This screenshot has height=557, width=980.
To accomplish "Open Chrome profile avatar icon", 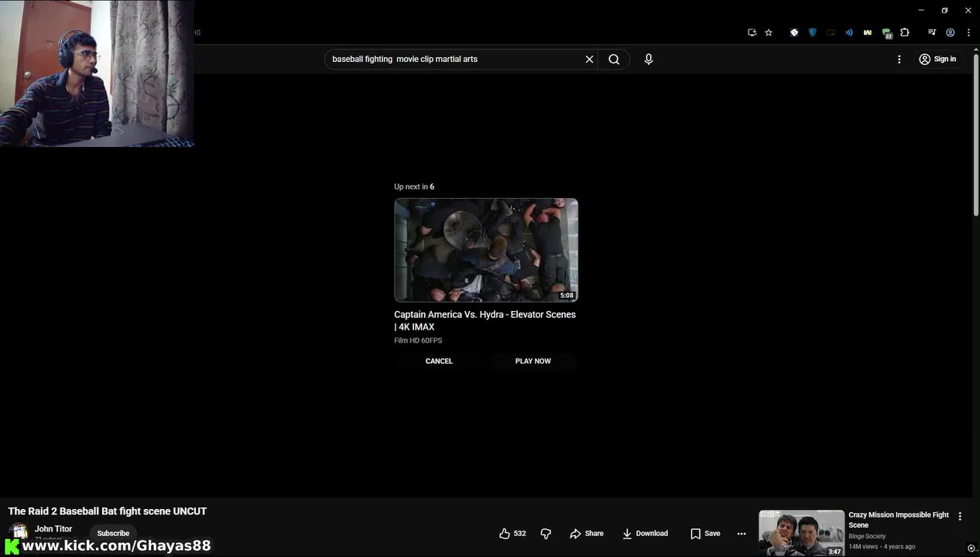I will point(951,32).
